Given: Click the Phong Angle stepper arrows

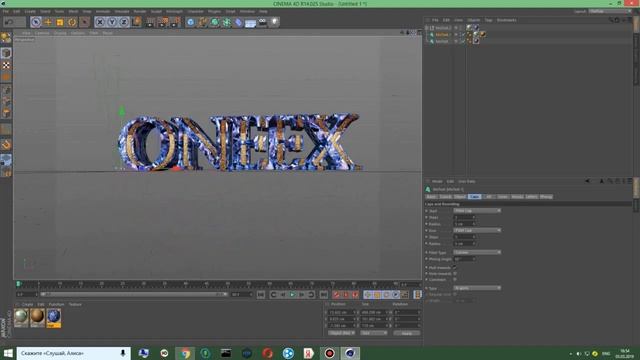Looking at the screenshot, I should pos(473,259).
